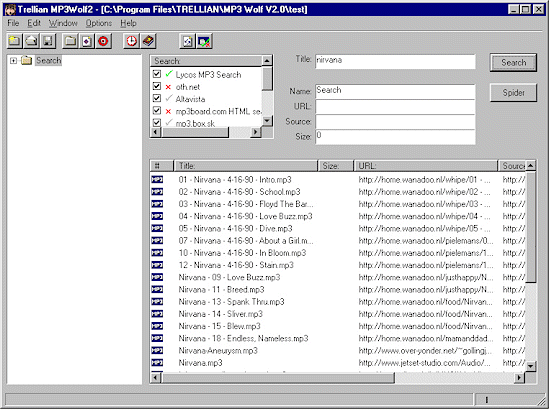This screenshot has height=410, width=550.
Task: Click the Save floppy disk icon
Action: (x=48, y=41)
